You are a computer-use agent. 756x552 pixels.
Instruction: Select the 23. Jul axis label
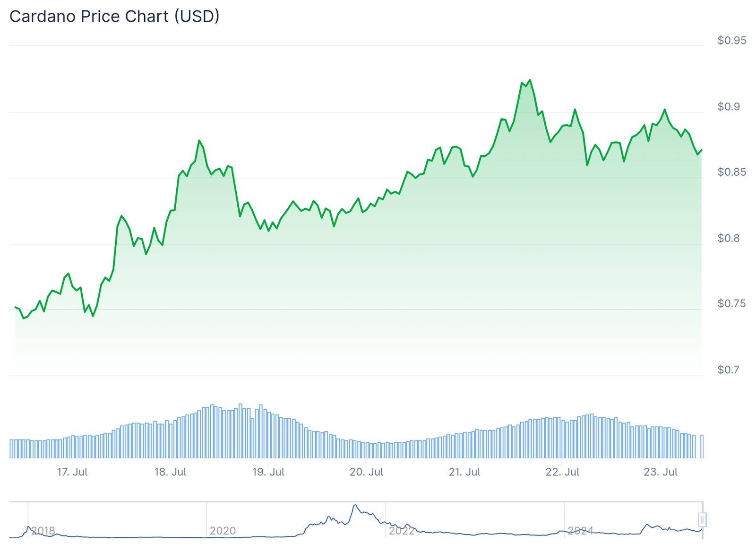[660, 472]
